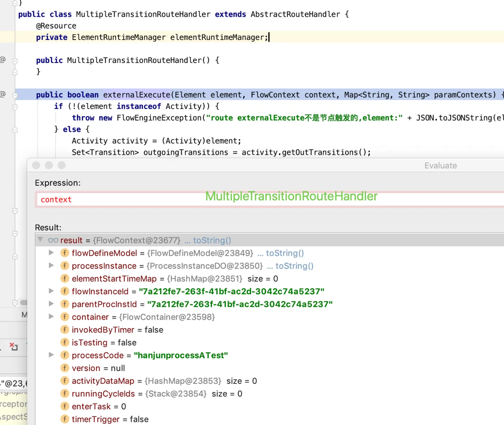Select the elementStartTimeMap row
This screenshot has height=425, width=504.
(270, 278)
